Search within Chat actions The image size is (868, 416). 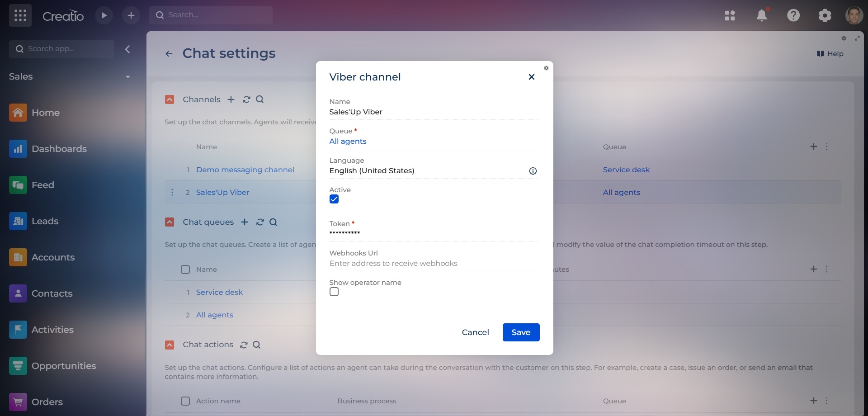pyautogui.click(x=257, y=345)
